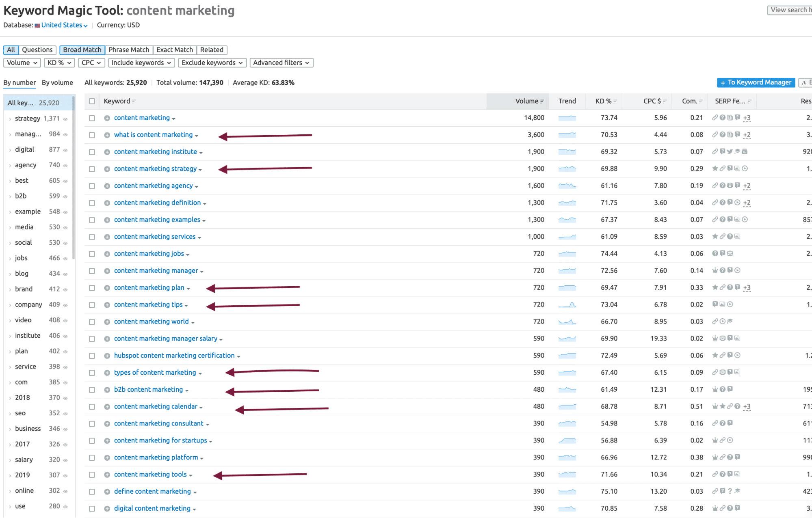Image resolution: width=812 pixels, height=518 pixels.
Task: Click the '+3' SERP features indicator for 'content marketing'
Action: coord(747,118)
